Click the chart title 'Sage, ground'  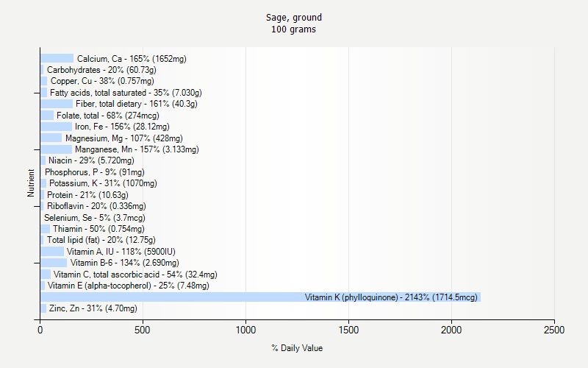point(293,18)
